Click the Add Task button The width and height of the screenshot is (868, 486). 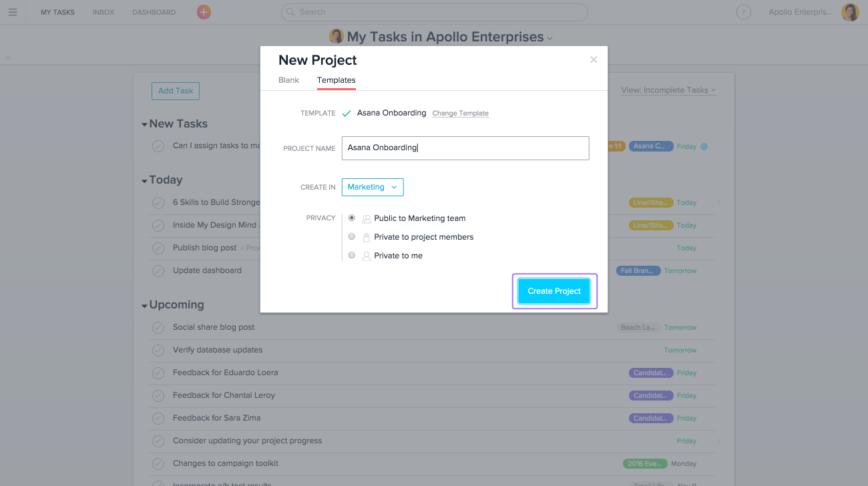pyautogui.click(x=176, y=91)
